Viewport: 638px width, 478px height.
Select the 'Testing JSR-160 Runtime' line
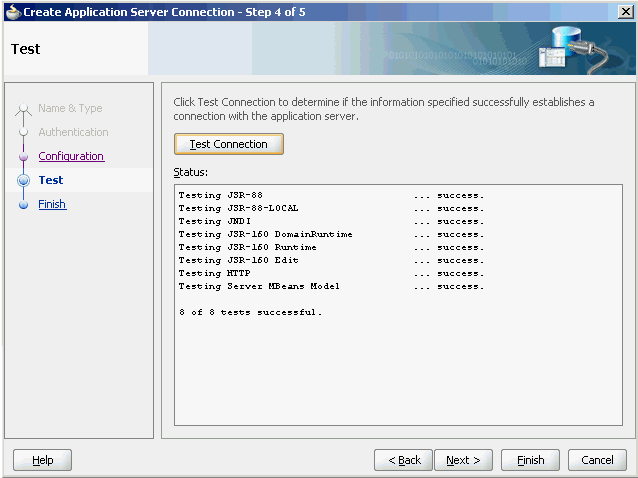point(331,247)
